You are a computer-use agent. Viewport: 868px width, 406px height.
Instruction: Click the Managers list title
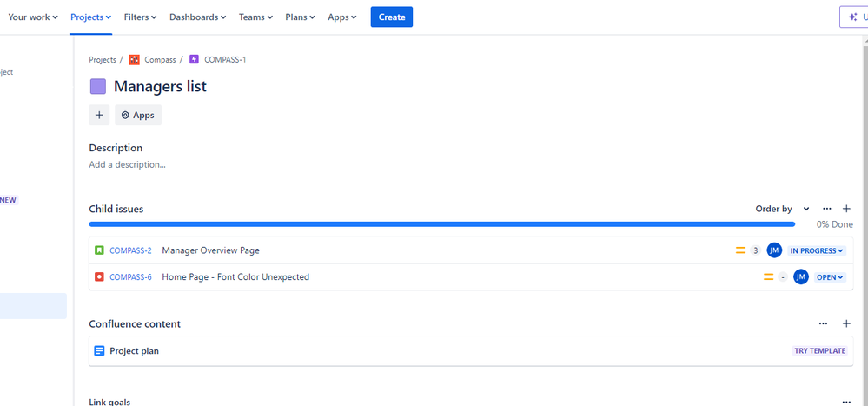[x=160, y=86]
